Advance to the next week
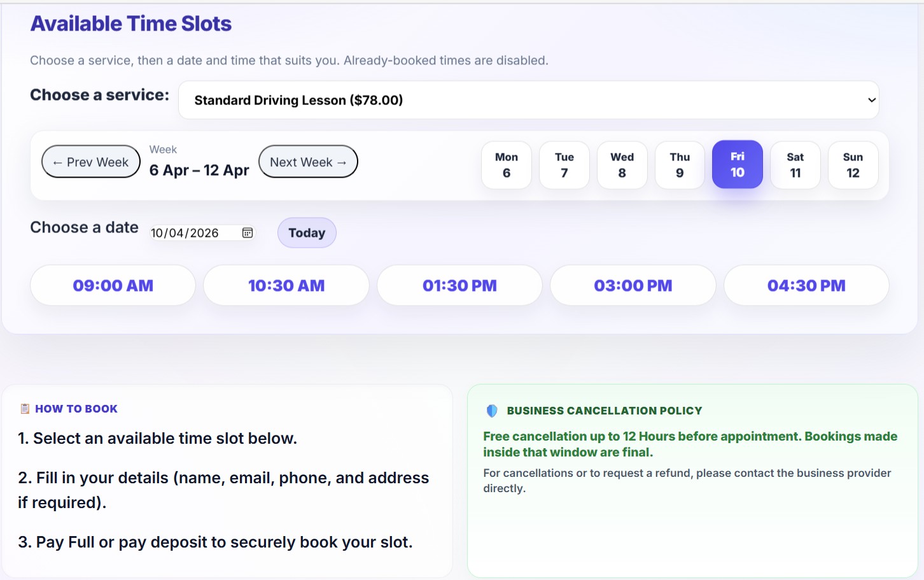This screenshot has width=924, height=580. tap(308, 162)
